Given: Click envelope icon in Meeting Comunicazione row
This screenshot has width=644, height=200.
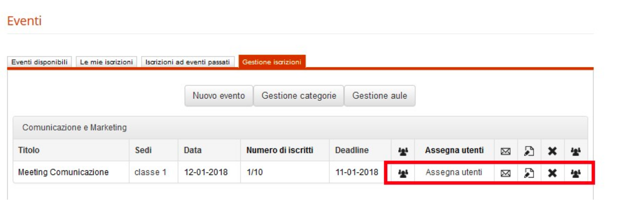Looking at the screenshot, I should pos(505,173).
